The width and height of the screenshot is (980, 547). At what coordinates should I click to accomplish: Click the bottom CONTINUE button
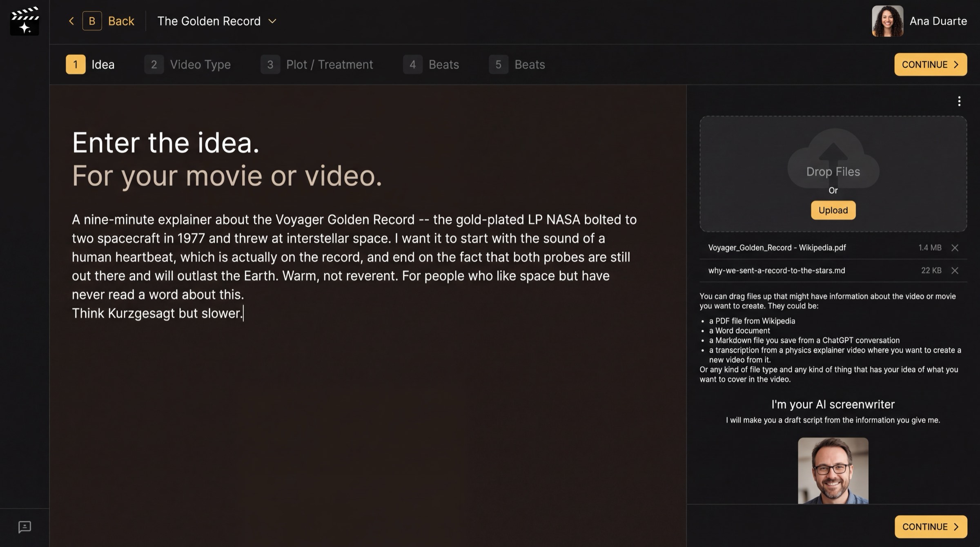click(x=931, y=527)
